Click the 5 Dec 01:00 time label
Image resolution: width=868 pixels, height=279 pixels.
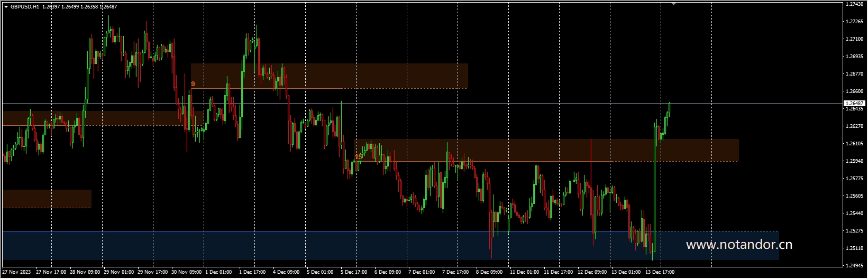(x=321, y=273)
